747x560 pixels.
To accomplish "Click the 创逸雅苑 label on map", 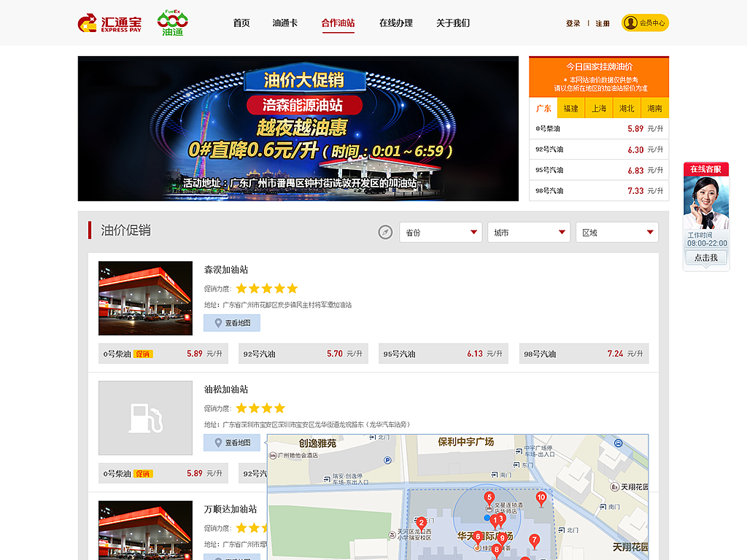I will click(x=318, y=443).
